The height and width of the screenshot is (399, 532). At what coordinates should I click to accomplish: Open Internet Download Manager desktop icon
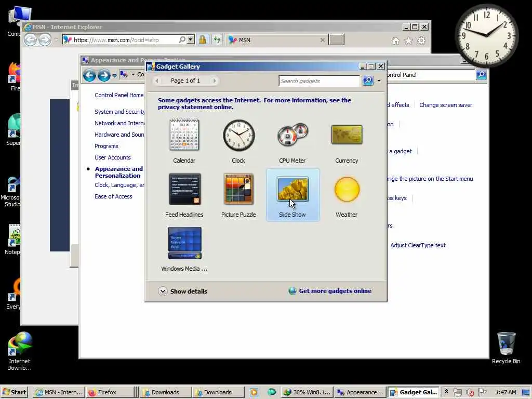coord(19,351)
